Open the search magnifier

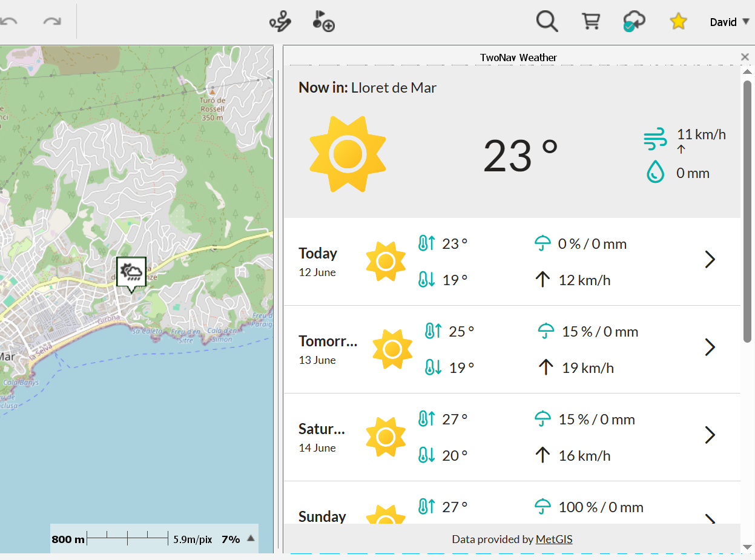547,22
